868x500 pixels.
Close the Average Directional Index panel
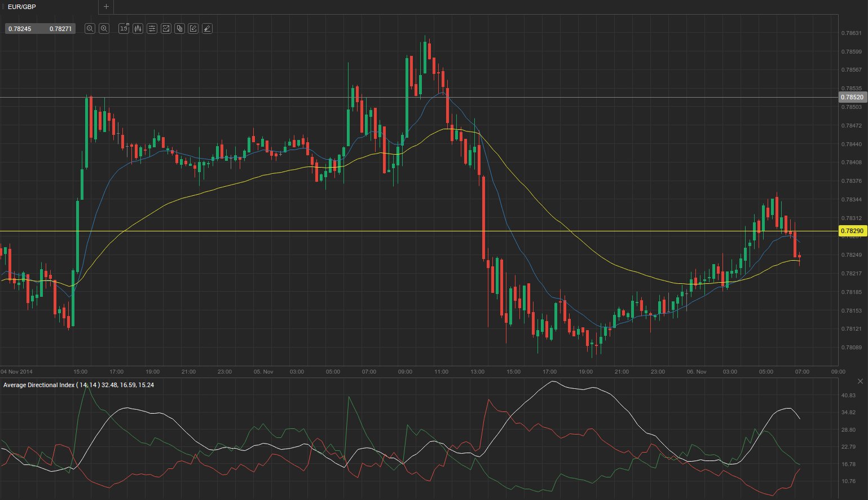[860, 381]
